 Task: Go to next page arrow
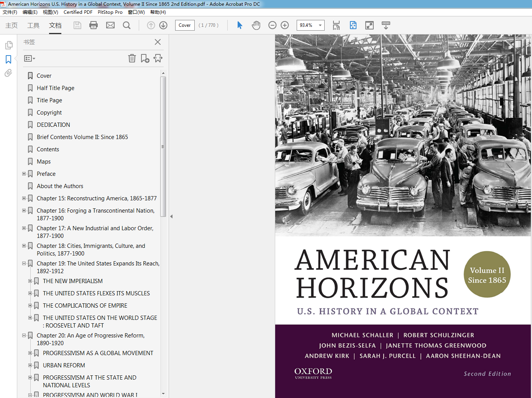tap(163, 25)
